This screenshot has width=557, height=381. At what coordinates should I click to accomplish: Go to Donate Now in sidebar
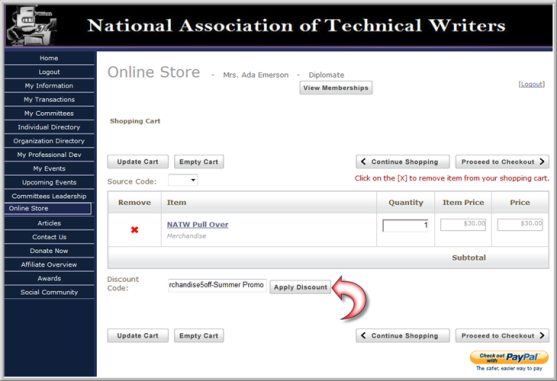coord(49,251)
